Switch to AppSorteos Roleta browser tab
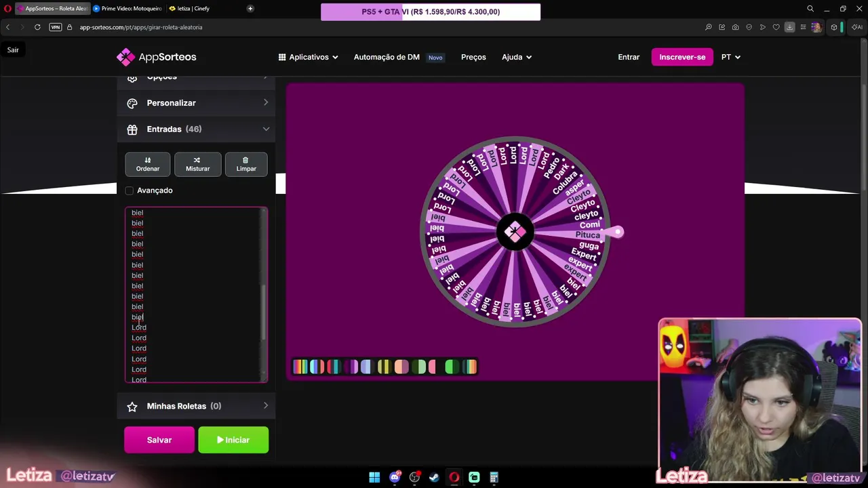This screenshot has height=488, width=868. click(52, 9)
